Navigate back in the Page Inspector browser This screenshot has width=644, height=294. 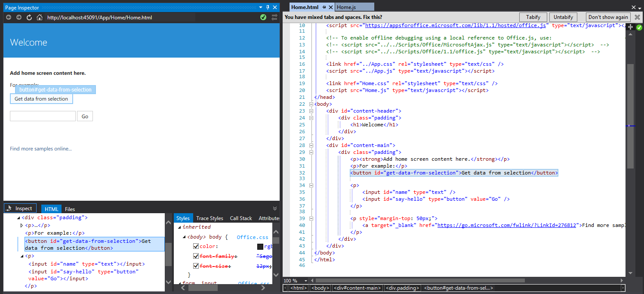[x=8, y=17]
